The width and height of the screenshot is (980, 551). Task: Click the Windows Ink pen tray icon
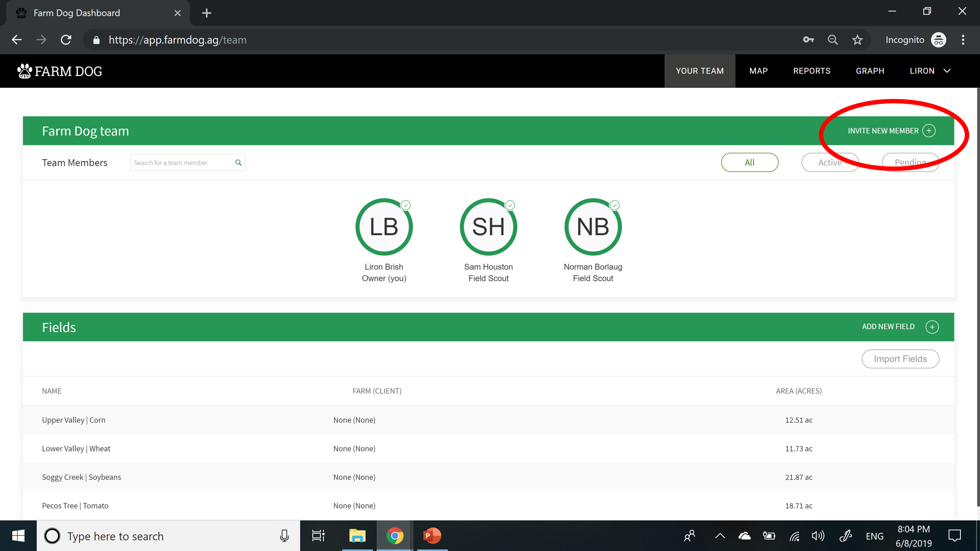(846, 536)
